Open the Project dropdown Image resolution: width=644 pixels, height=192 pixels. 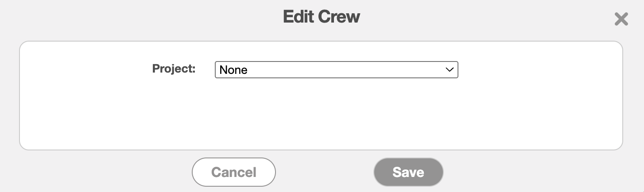tap(336, 69)
